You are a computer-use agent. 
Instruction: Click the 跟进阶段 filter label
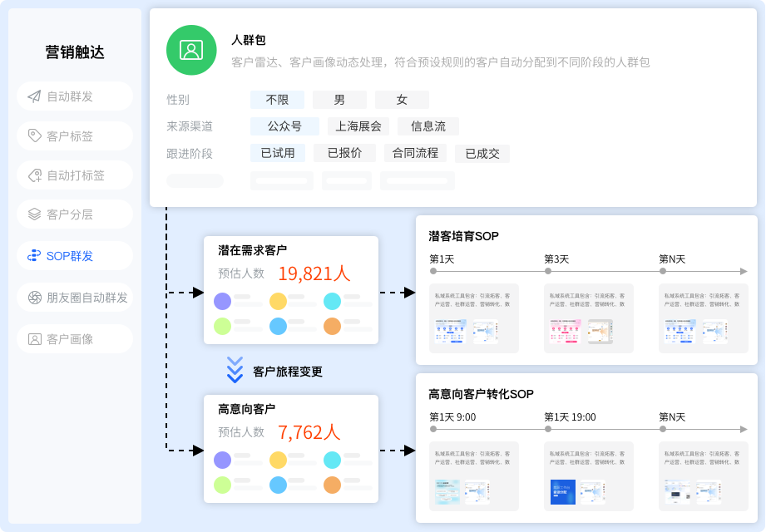[190, 154]
